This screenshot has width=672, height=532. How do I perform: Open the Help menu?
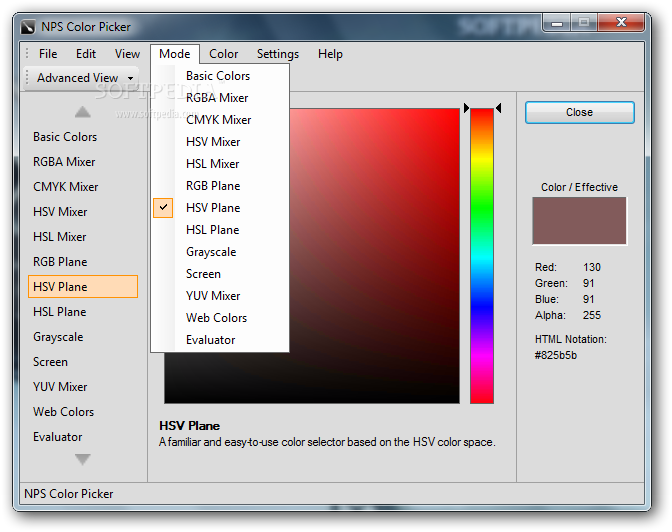[330, 54]
